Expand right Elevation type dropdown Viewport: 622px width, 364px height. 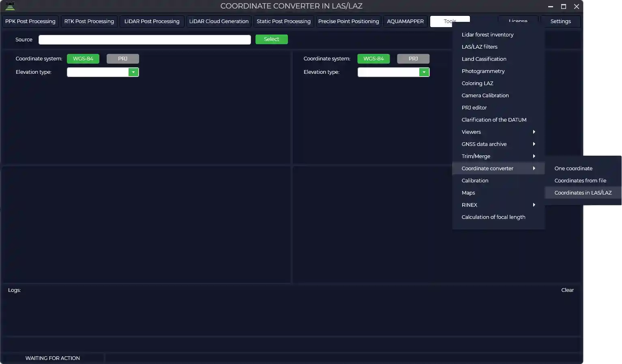point(424,72)
